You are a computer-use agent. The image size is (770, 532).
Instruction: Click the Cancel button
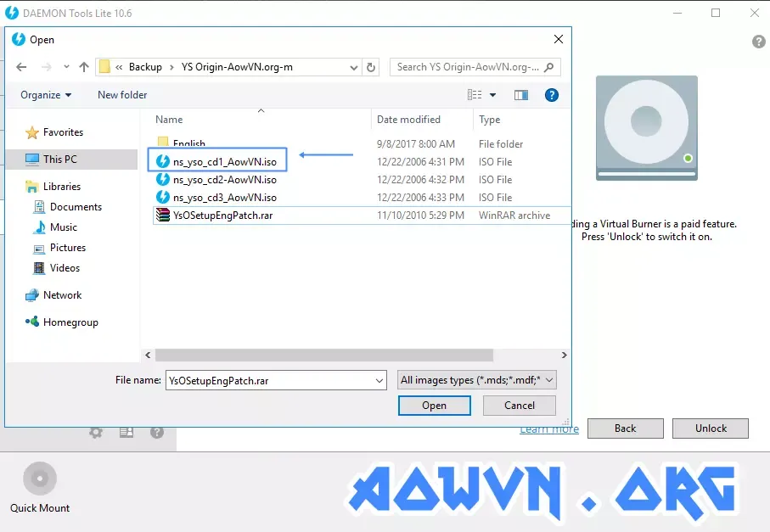[x=519, y=406]
